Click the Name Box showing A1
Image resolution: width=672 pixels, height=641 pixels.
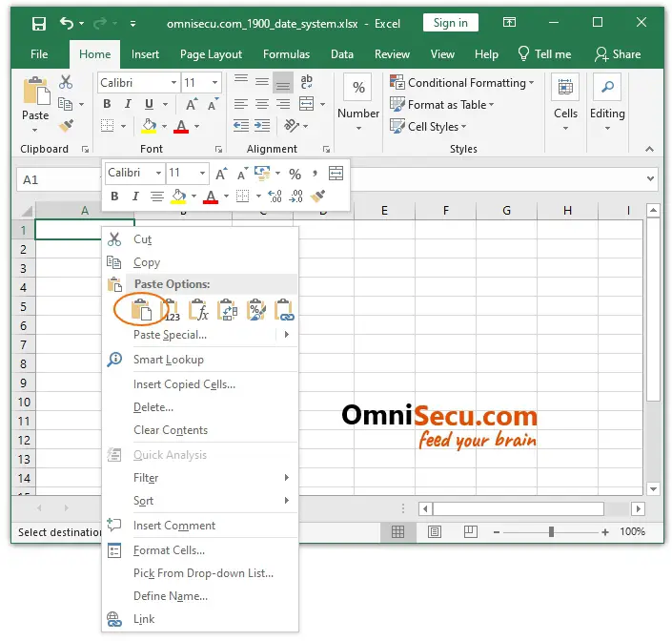click(59, 179)
